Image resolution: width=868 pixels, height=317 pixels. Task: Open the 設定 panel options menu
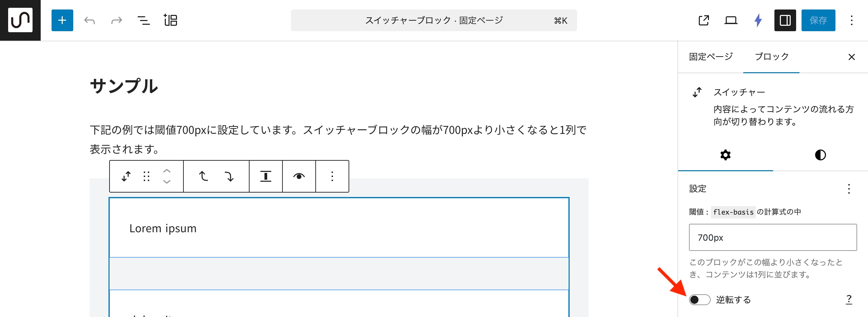point(849,189)
